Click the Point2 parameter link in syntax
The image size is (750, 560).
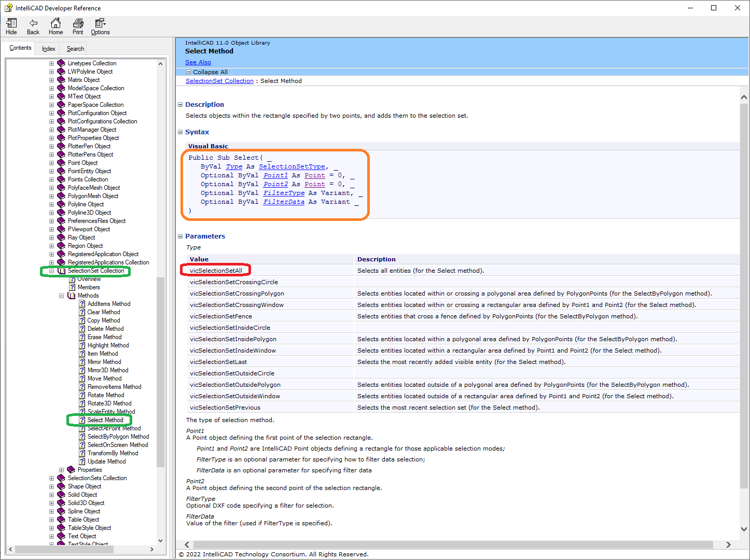275,184
